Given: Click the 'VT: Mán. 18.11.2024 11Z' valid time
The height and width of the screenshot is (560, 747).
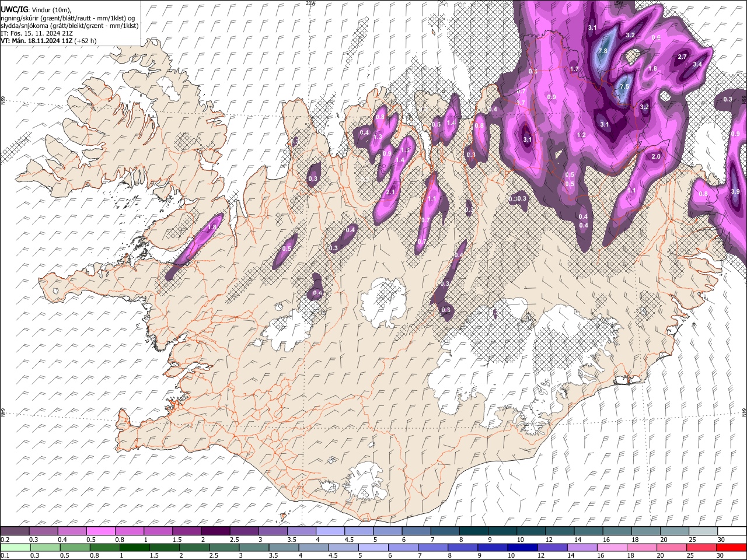Looking at the screenshot, I should 37,41.
